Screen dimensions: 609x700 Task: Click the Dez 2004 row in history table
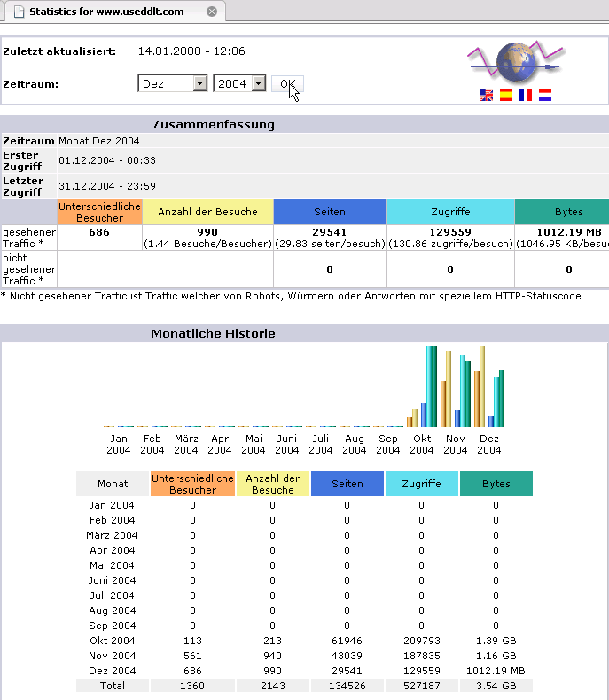(305, 671)
